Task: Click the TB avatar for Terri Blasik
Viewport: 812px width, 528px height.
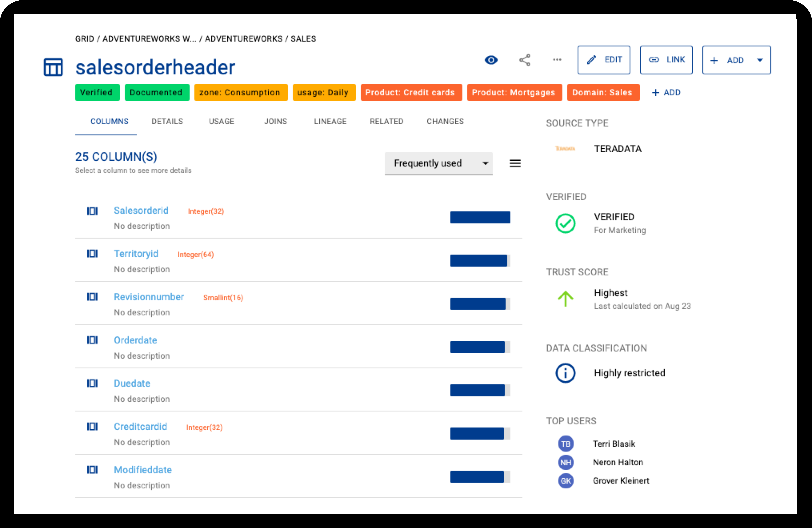Action: [565, 444]
